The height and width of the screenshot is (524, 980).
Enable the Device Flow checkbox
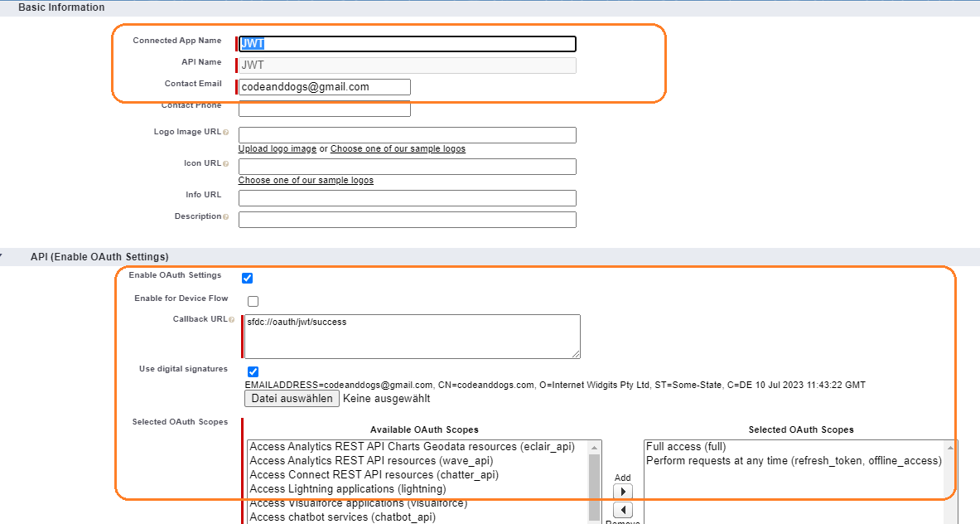coord(253,300)
